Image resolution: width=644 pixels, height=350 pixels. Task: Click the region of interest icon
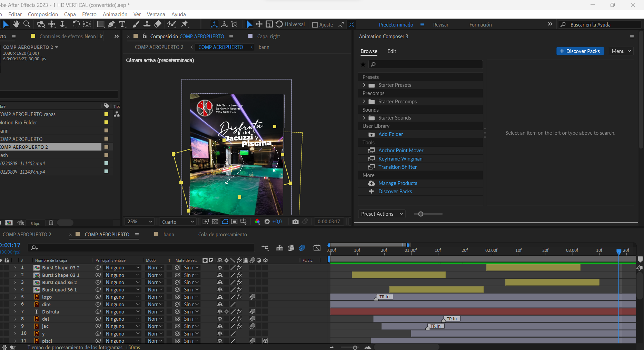234,222
